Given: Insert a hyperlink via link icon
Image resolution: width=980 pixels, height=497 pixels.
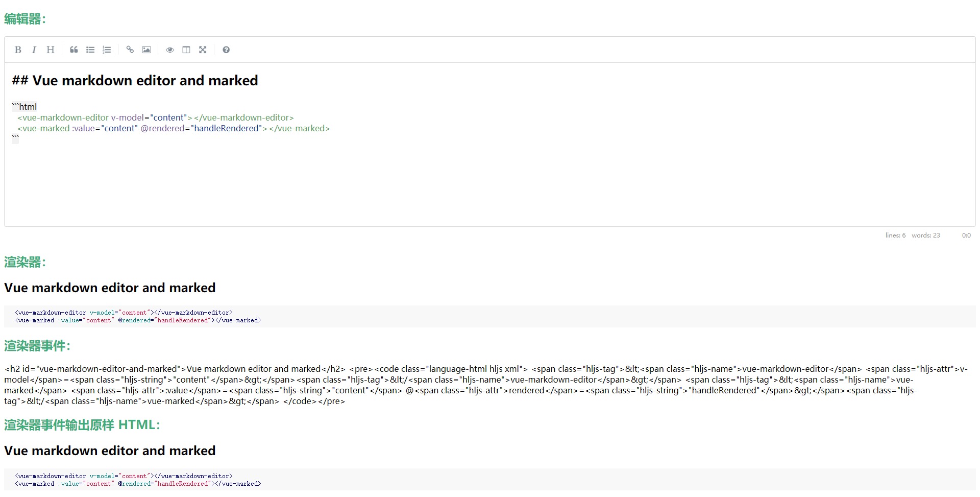Looking at the screenshot, I should 130,50.
